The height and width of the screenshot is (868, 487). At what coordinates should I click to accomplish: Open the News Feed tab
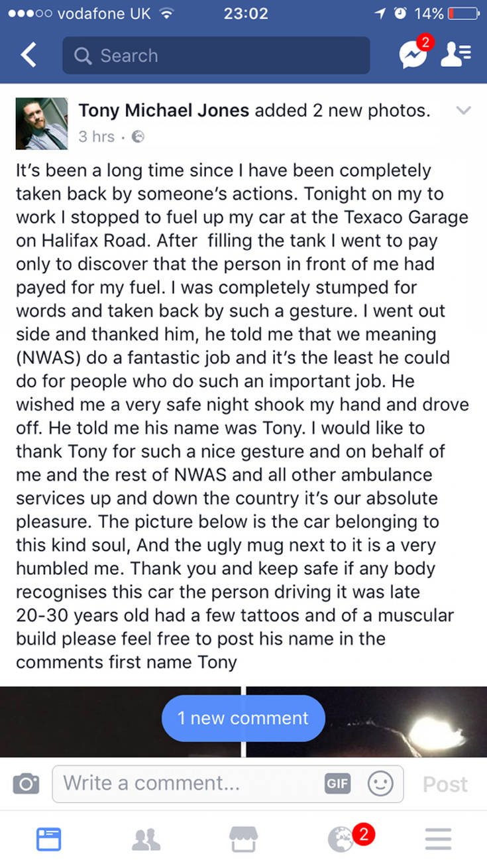(48, 839)
